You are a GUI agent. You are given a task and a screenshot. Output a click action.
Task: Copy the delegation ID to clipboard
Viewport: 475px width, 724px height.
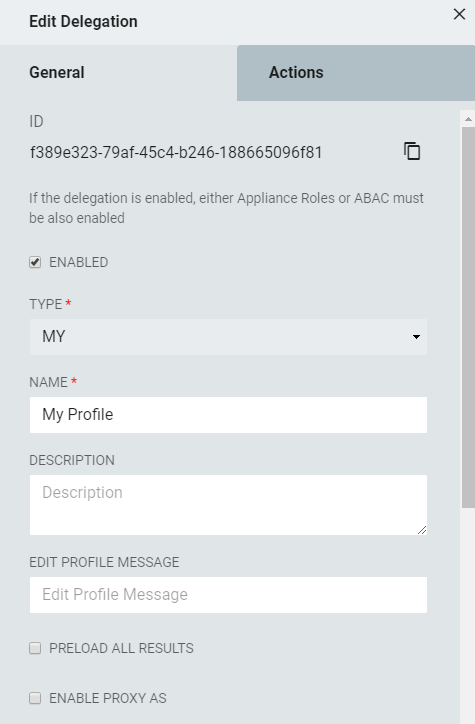pyautogui.click(x=412, y=151)
